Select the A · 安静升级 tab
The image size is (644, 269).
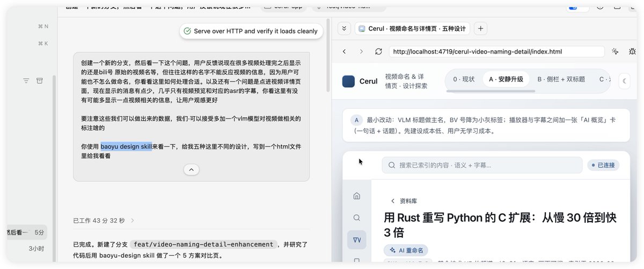coord(506,79)
